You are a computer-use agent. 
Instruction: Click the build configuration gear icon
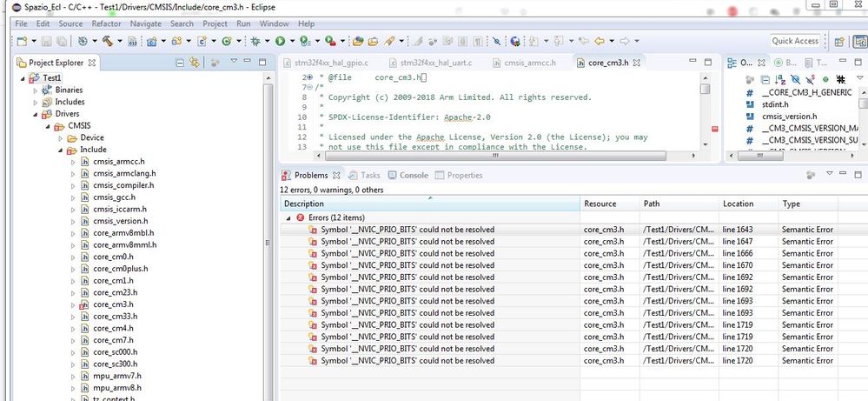pos(83,41)
